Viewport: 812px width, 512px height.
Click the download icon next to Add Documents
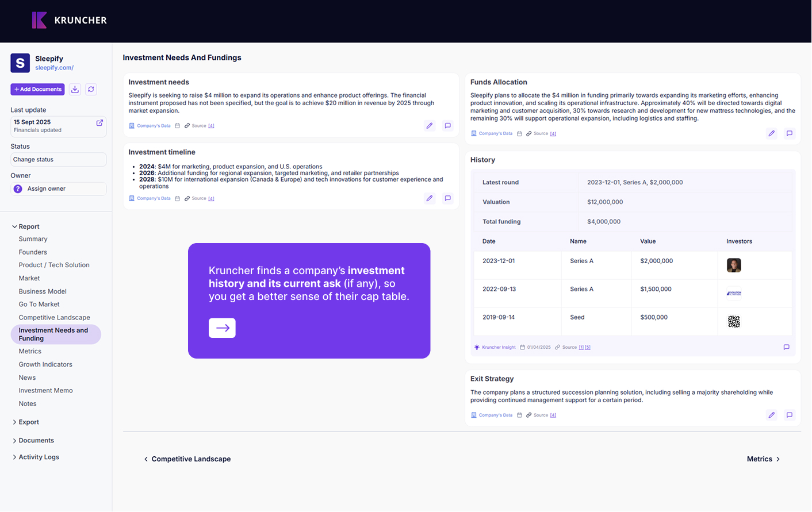(75, 89)
